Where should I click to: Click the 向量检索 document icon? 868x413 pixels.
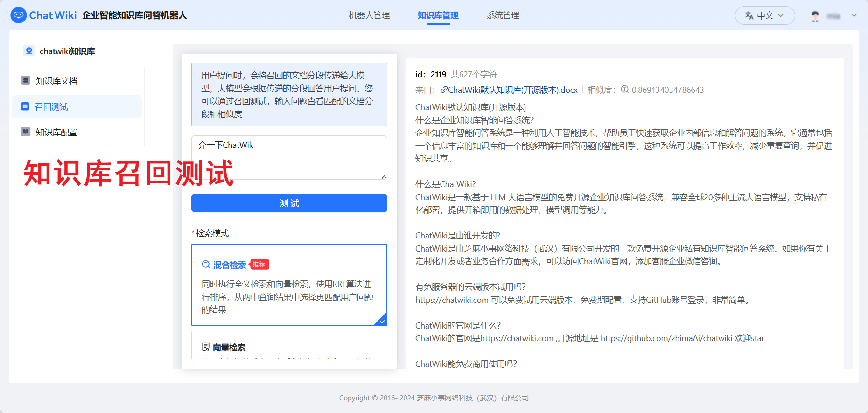(206, 347)
